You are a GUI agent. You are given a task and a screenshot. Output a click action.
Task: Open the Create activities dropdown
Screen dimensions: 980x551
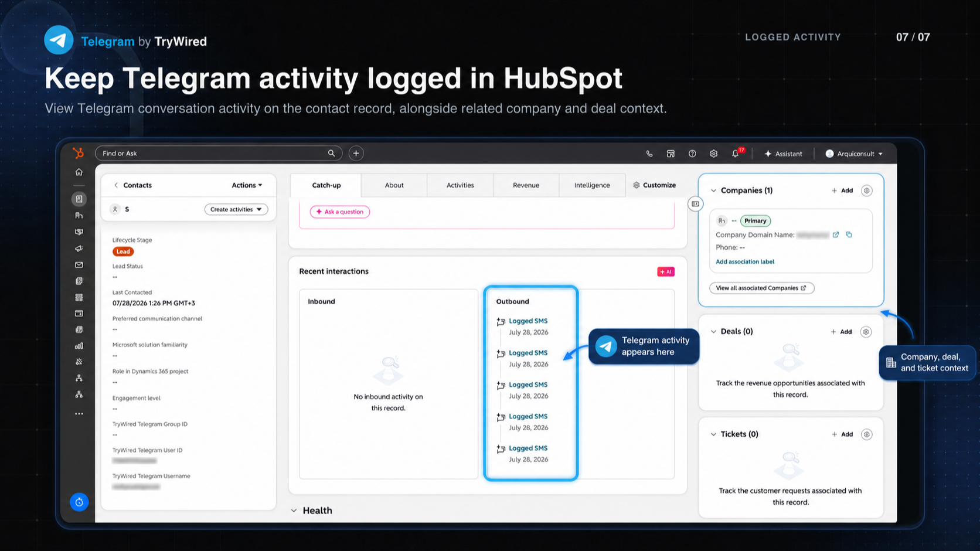[236, 209]
